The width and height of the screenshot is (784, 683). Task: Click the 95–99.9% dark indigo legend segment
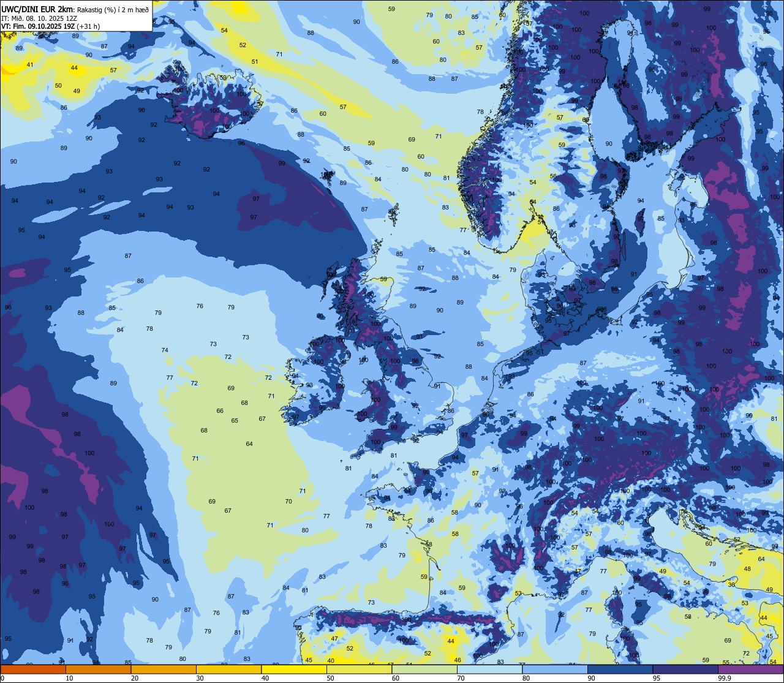685,670
